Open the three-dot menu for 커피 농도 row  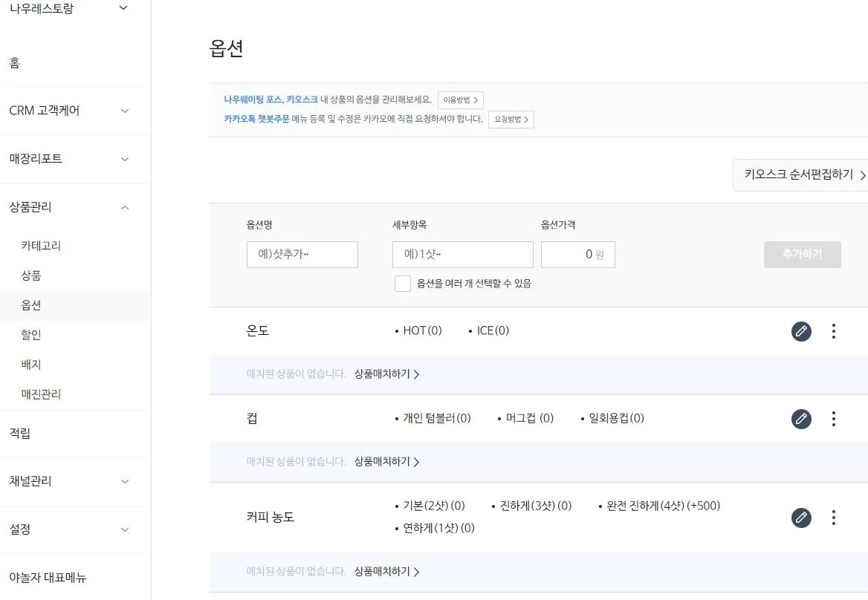[x=833, y=518]
